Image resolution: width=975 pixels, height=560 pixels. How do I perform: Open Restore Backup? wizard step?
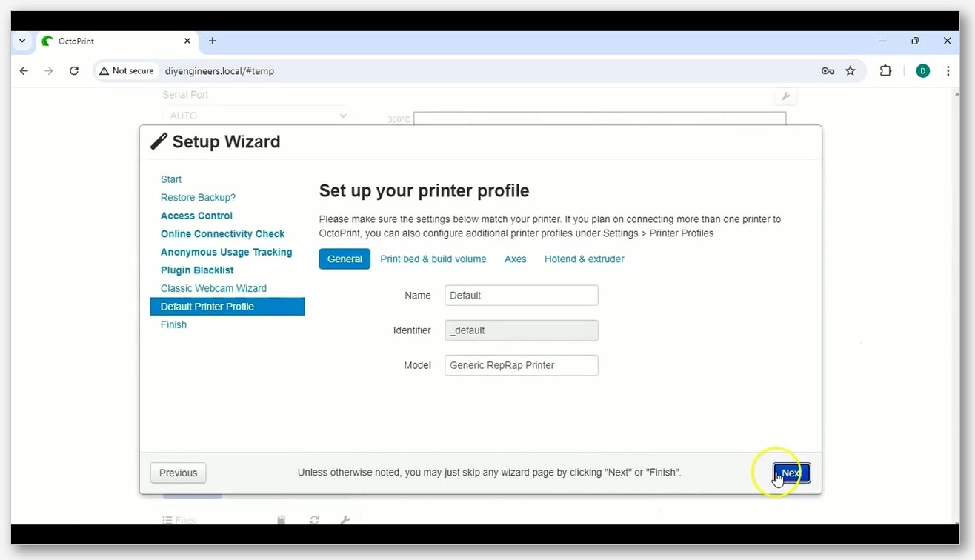[198, 197]
